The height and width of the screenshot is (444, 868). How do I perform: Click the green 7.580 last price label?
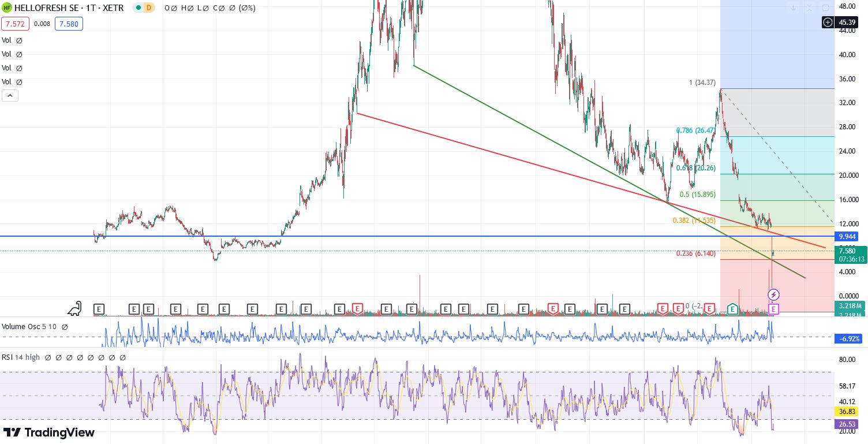pyautogui.click(x=847, y=251)
